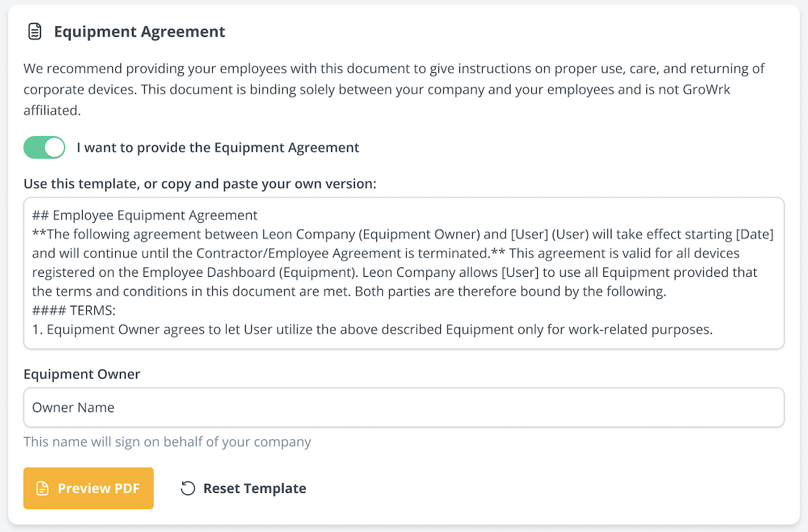The image size is (808, 532).
Task: Click the agreement template text area
Action: point(404,272)
